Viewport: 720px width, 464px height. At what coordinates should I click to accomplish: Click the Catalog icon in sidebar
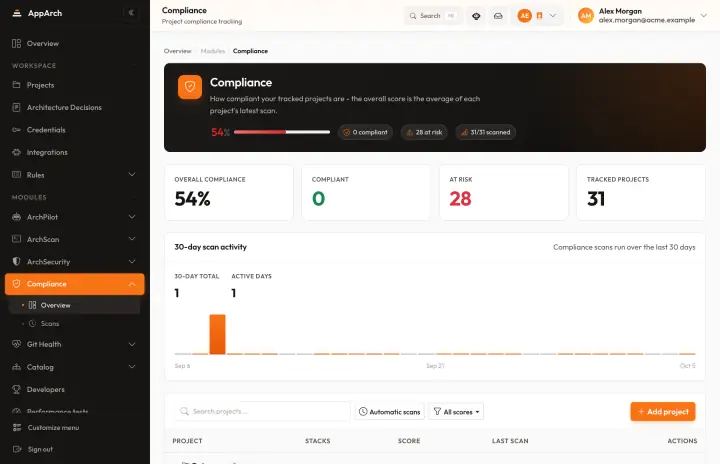tap(17, 367)
